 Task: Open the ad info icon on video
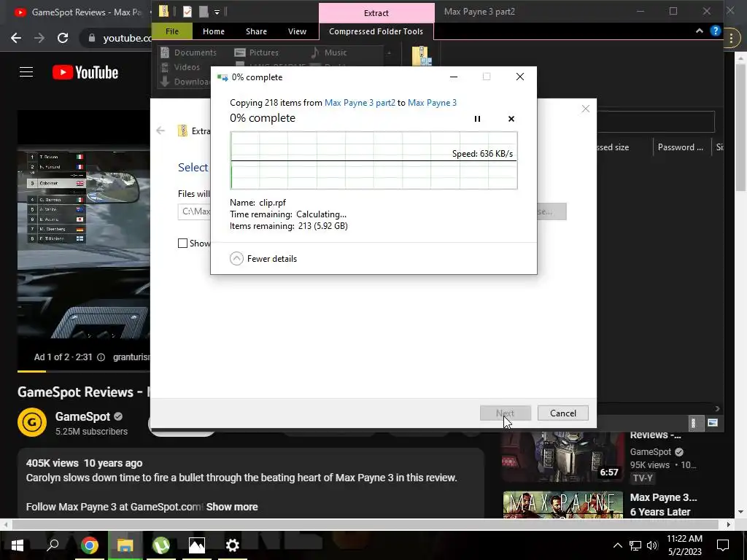coord(101,357)
